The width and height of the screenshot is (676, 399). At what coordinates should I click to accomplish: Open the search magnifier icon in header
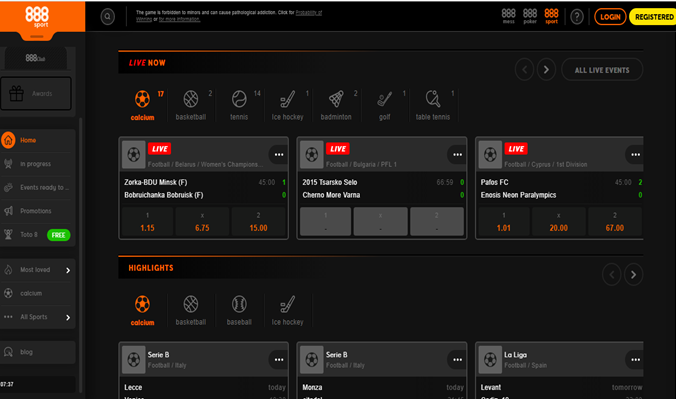coord(107,17)
